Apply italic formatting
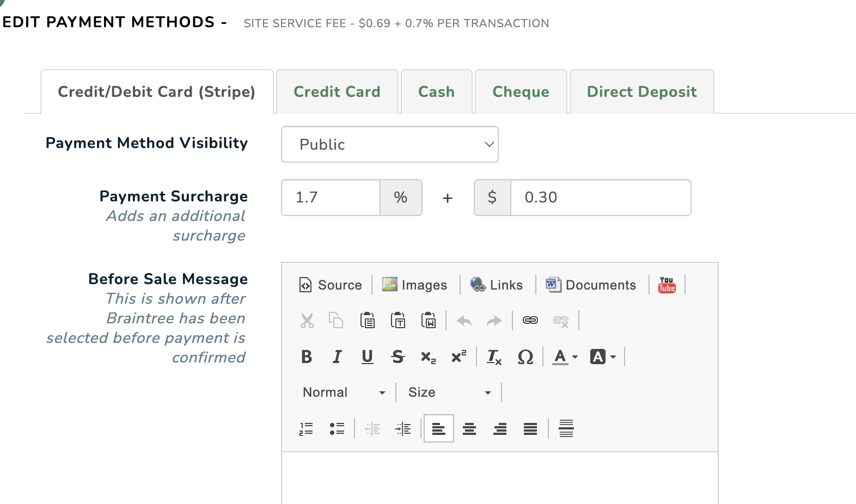This screenshot has width=856, height=504. pos(337,357)
